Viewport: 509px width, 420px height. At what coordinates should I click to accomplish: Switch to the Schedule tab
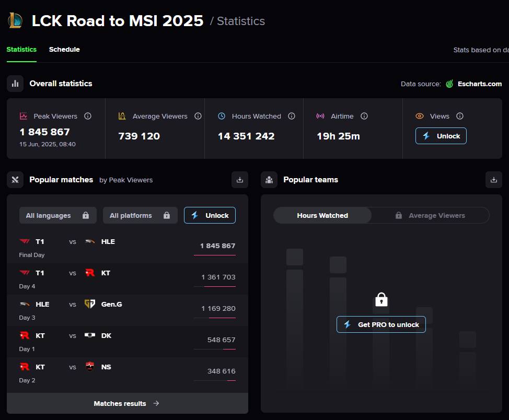(x=64, y=49)
